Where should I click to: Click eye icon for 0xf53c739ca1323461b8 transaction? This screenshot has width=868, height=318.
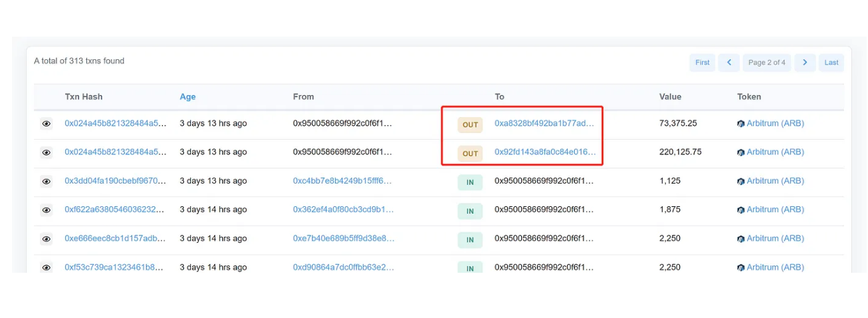pyautogui.click(x=46, y=267)
